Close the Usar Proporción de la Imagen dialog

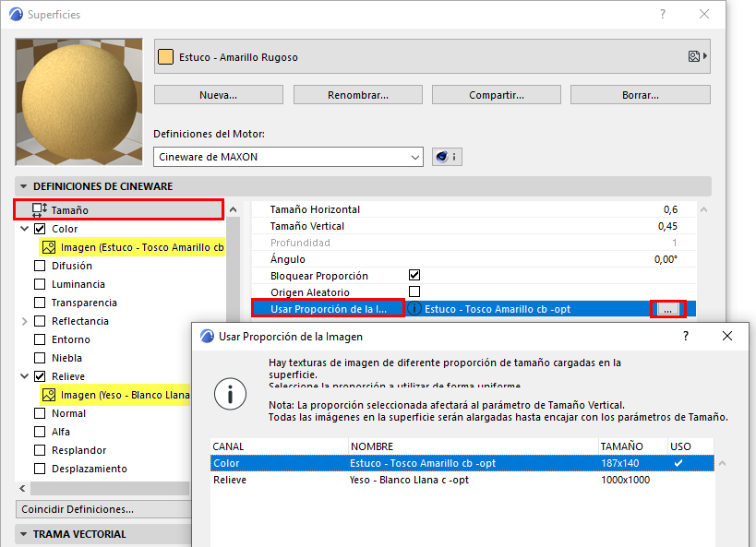[x=727, y=336]
